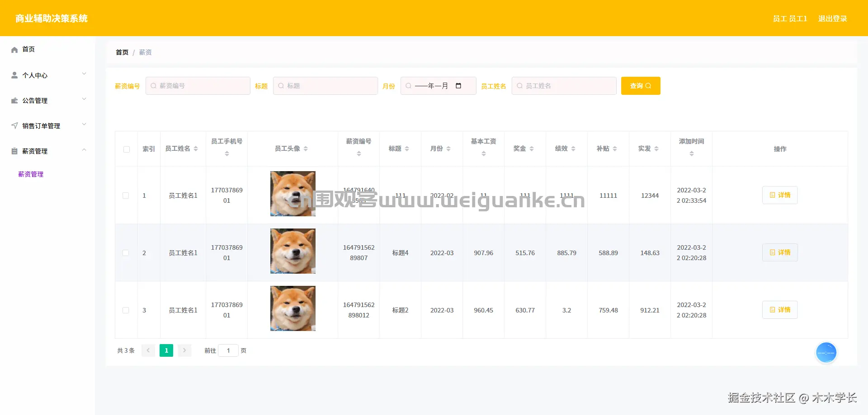Screen dimensions: 868x415
Task: Click the 首页 breadcrumb link
Action: coord(122,52)
